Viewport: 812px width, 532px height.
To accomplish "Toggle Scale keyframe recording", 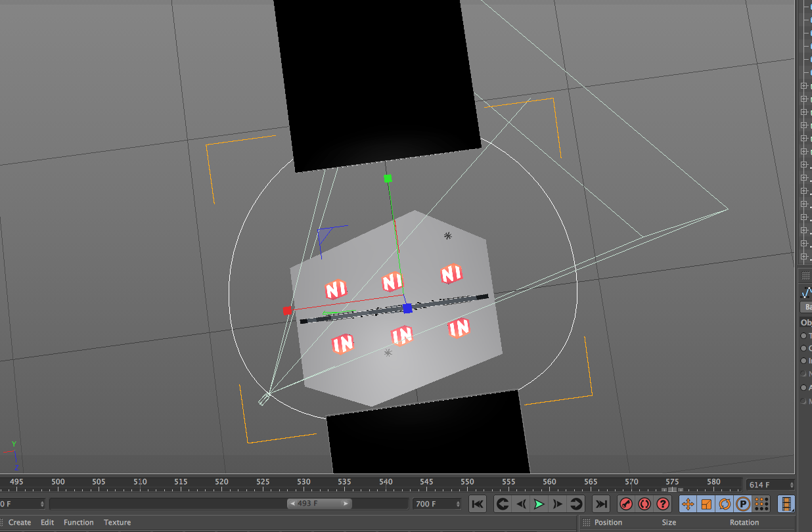I will point(706,504).
